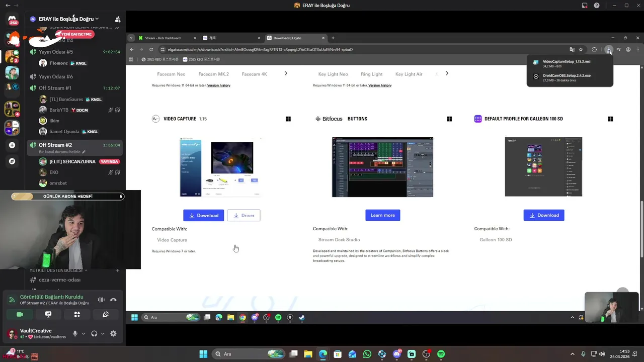Bookmark this page star icon
This screenshot has height=362, width=644.
tap(581, 49)
